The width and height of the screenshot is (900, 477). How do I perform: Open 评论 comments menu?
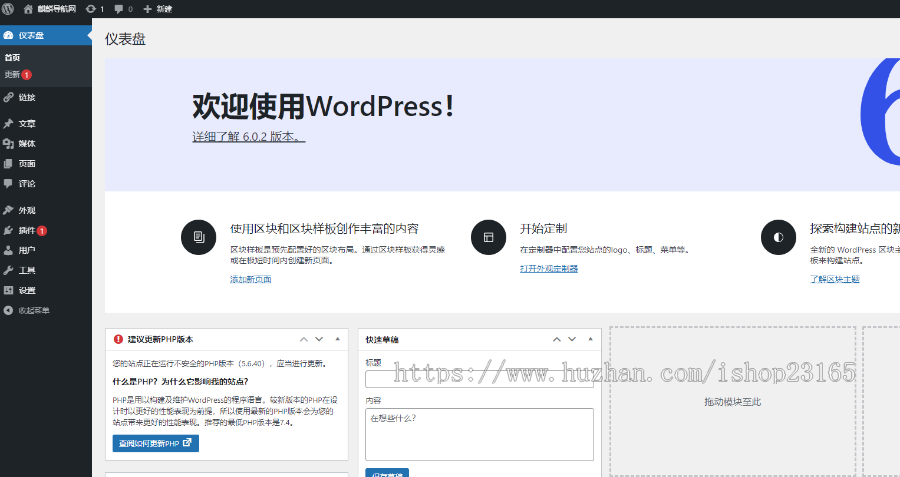(x=46, y=184)
